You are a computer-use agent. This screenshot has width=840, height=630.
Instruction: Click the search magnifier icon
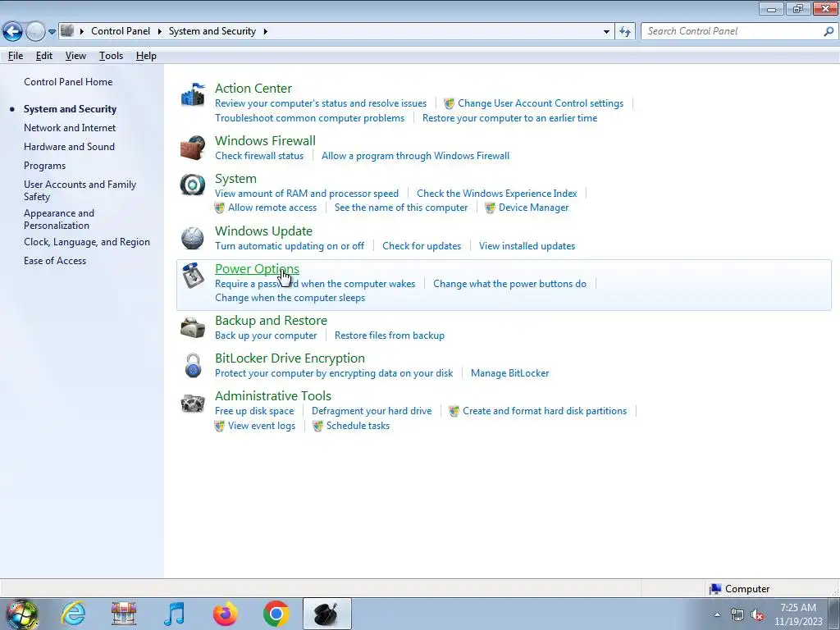point(829,31)
